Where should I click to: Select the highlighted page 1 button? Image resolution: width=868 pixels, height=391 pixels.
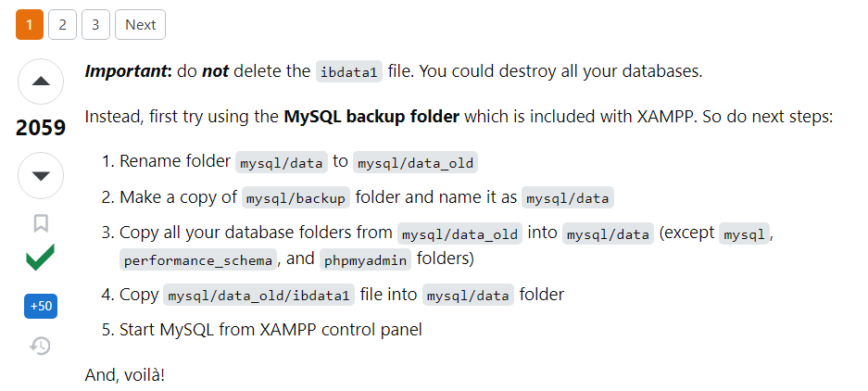coord(30,25)
